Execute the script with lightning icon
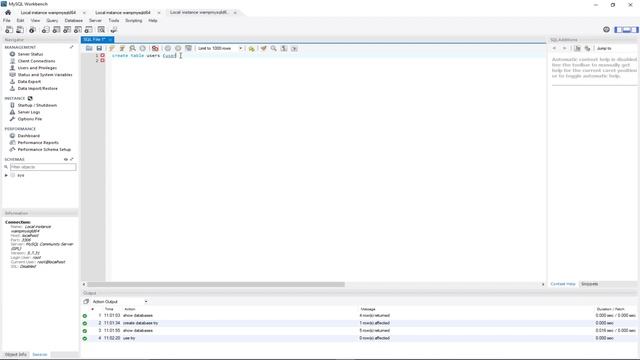 pyautogui.click(x=112, y=48)
